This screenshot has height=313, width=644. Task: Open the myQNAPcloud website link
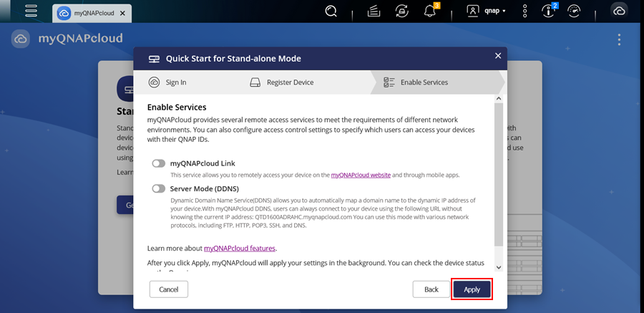point(361,175)
